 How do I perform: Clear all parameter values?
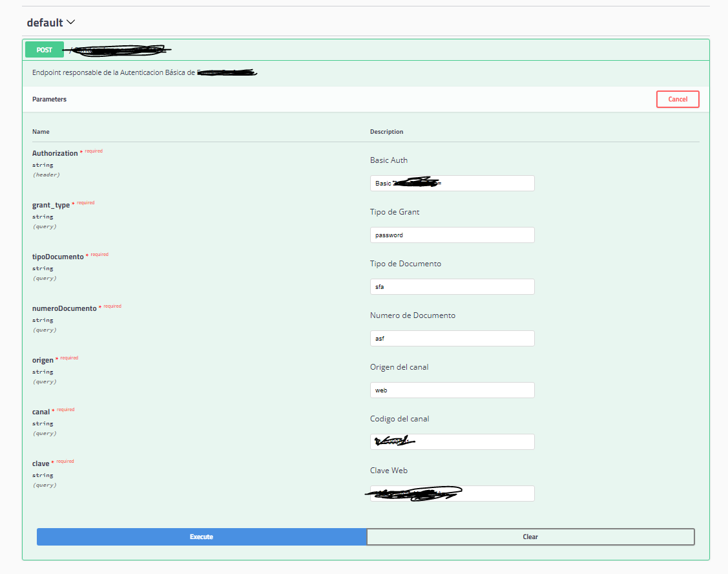pos(530,537)
